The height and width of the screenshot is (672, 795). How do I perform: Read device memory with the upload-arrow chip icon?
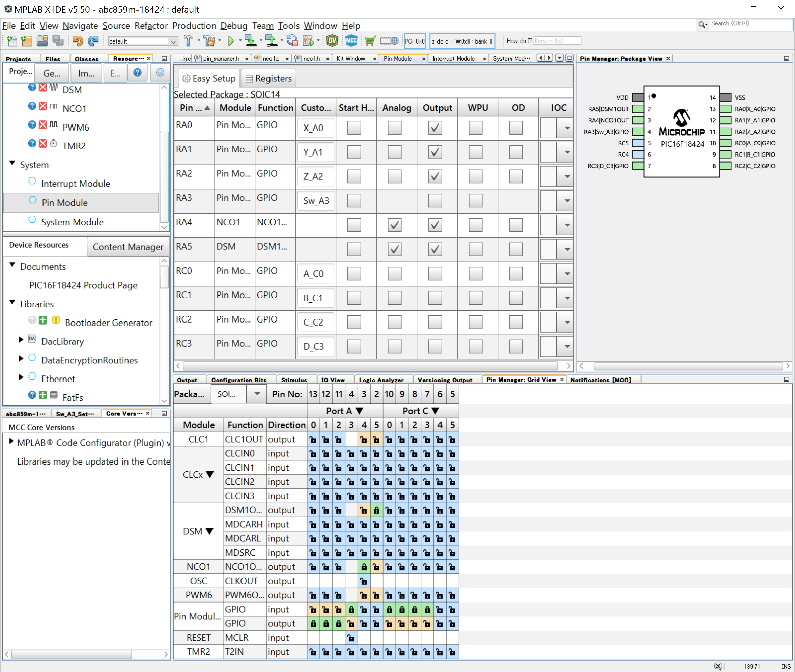point(271,41)
